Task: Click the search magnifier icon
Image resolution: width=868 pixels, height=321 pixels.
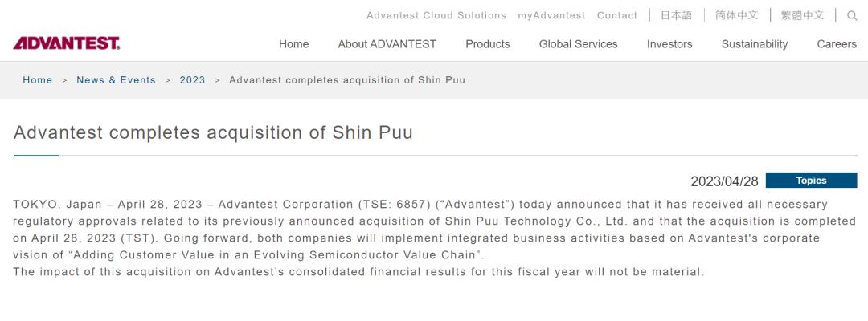Action: pyautogui.click(x=852, y=15)
